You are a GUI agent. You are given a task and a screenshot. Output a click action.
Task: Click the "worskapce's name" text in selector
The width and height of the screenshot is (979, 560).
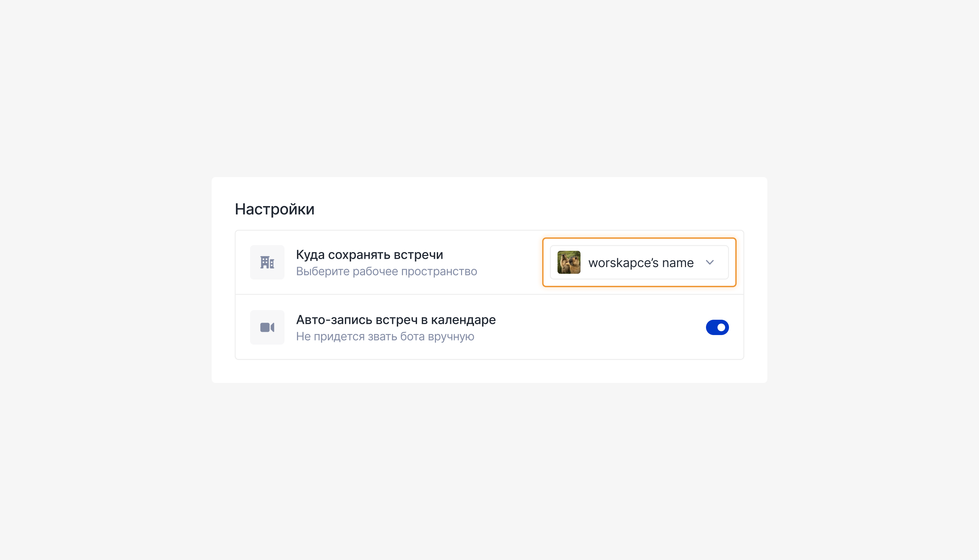tap(641, 263)
